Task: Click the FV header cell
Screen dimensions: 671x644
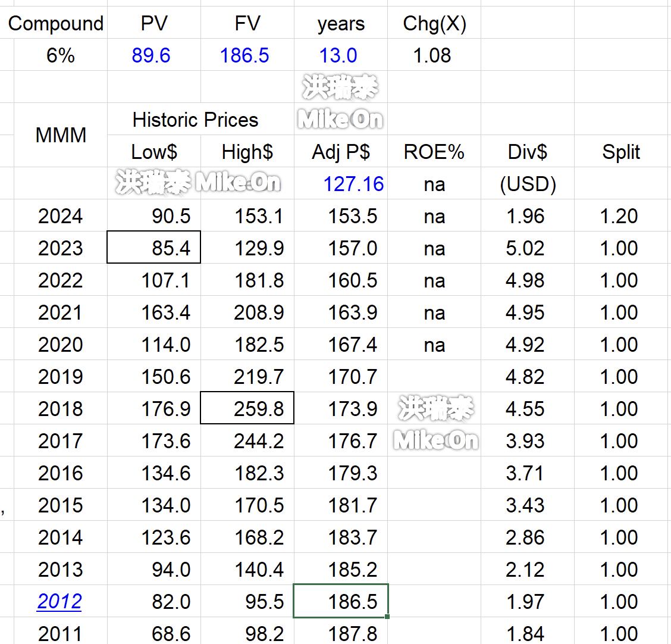Action: [247, 23]
